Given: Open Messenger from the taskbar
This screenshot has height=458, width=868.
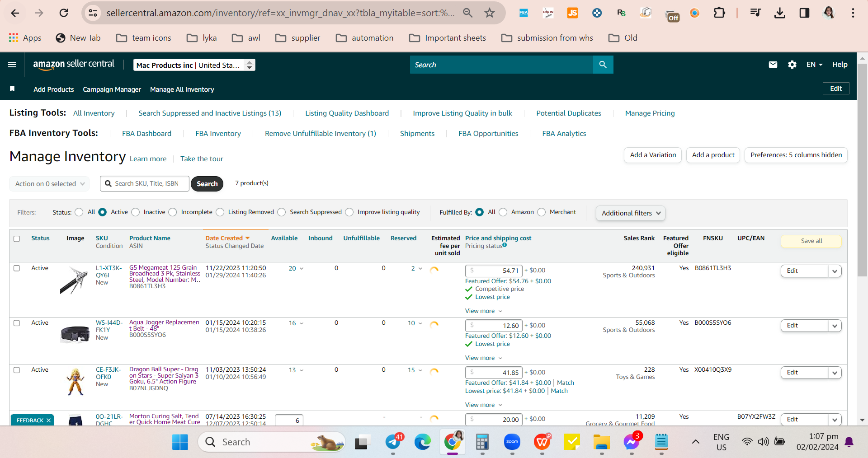Looking at the screenshot, I should [631, 441].
